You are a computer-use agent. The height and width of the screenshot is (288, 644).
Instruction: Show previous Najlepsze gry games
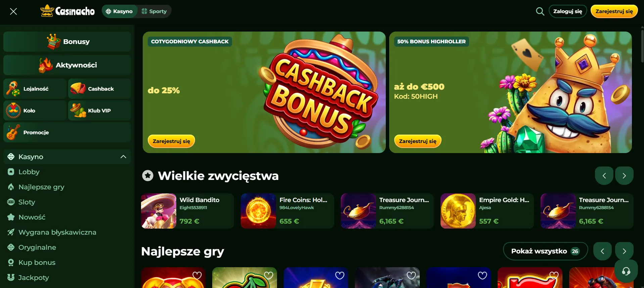coord(602,251)
